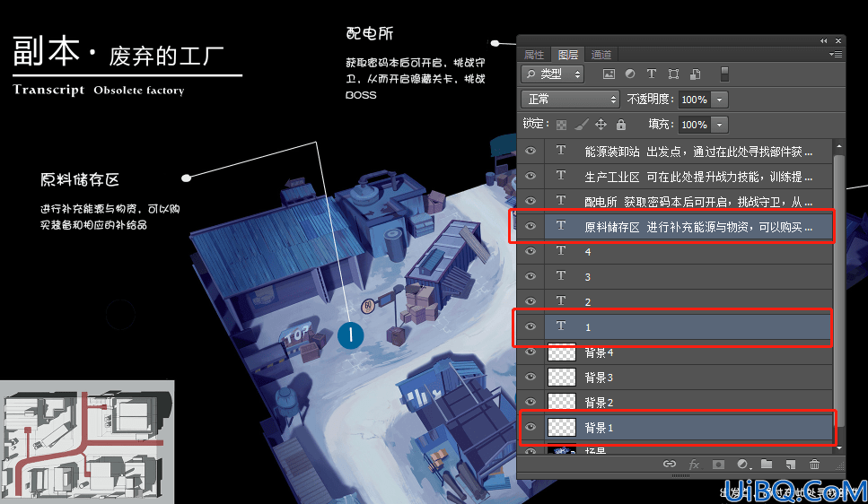
Task: Select the 原料储存区 text layer
Action: coord(688,227)
